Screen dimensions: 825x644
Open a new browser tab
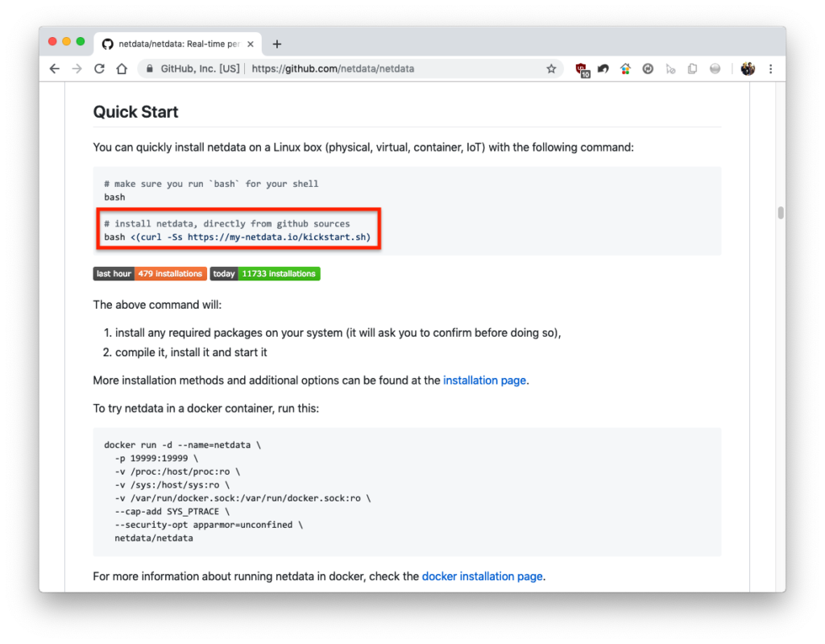(277, 44)
